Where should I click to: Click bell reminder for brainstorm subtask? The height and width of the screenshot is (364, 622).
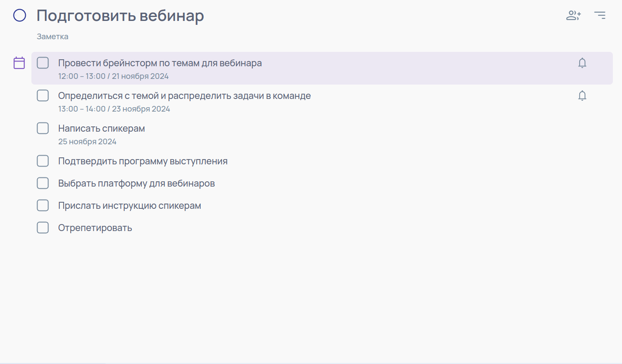[582, 63]
